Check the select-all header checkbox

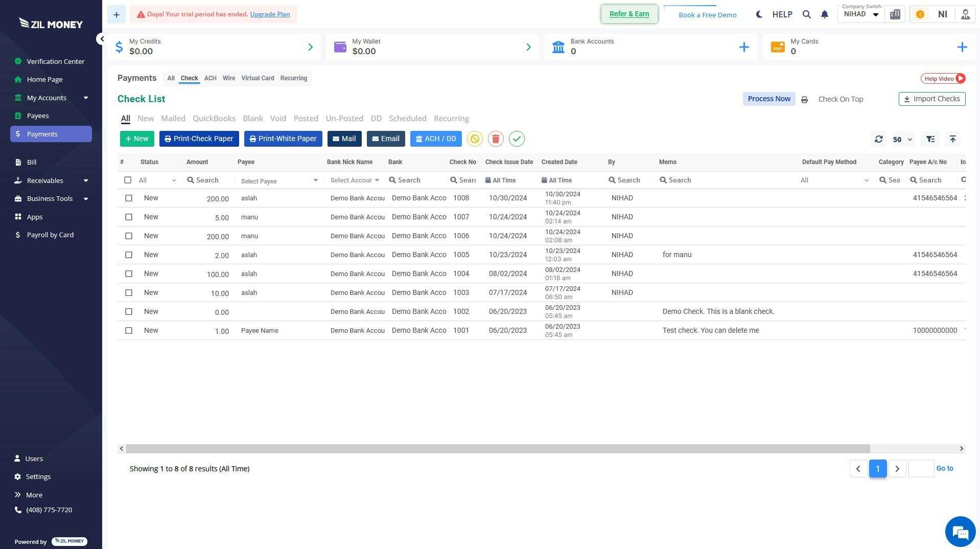[x=128, y=180]
